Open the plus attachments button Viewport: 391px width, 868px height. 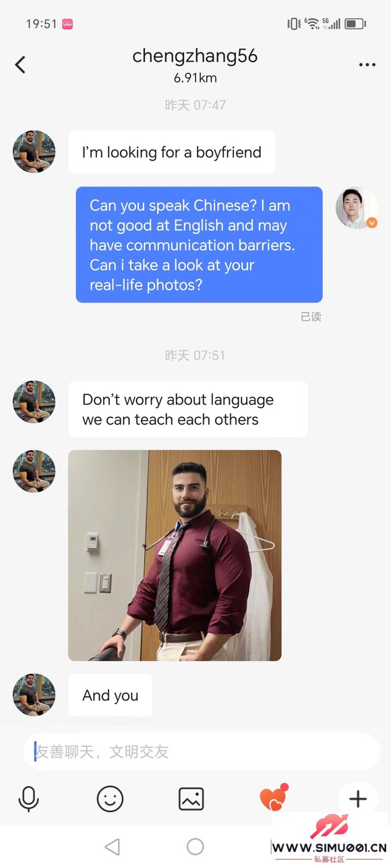(358, 799)
